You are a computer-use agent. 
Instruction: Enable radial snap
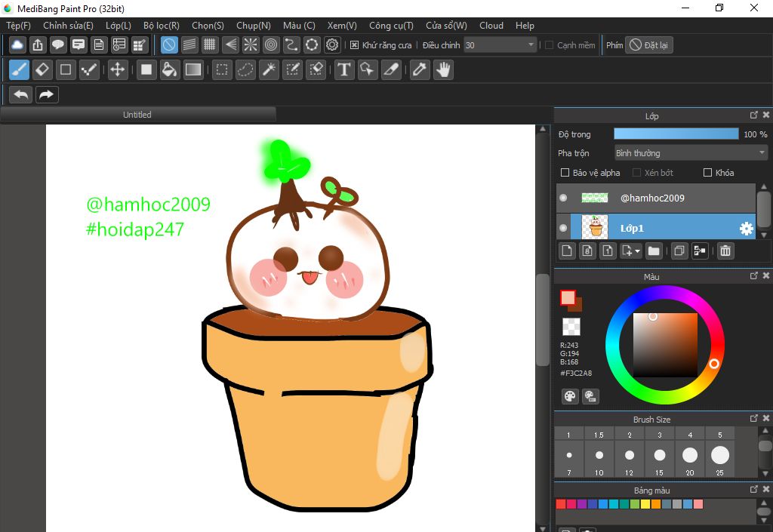[250, 45]
